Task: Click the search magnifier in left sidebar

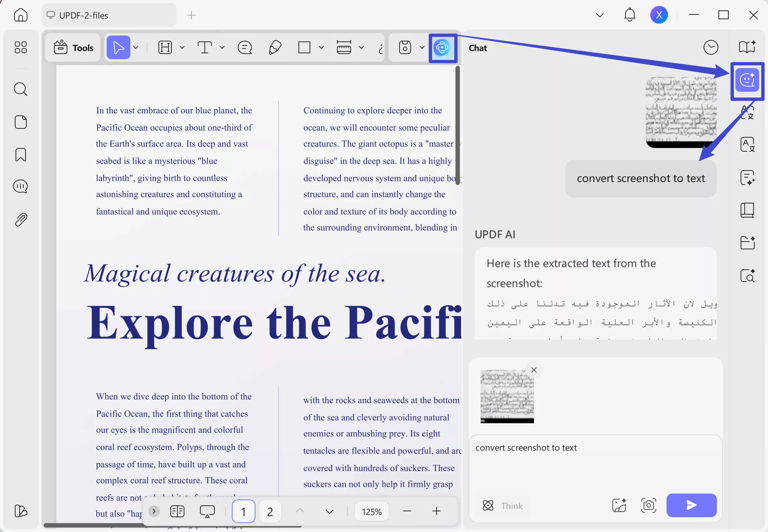Action: point(21,89)
